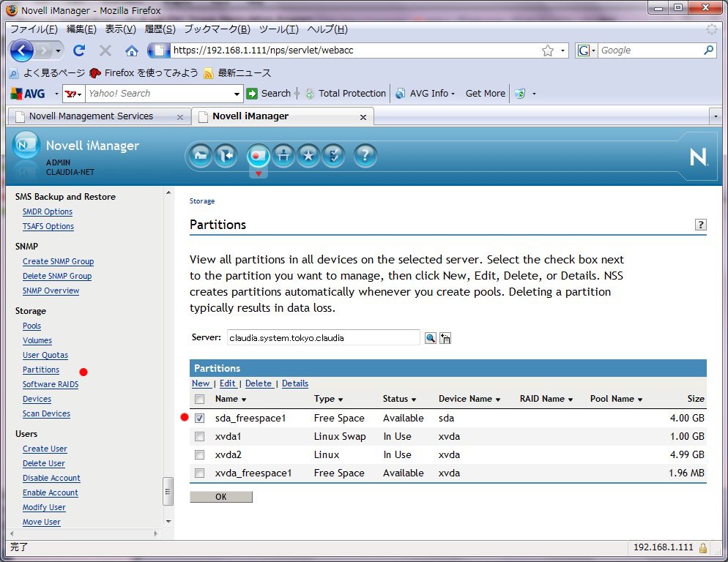Screen dimensions: 728x562
Task: Check the xvda1 partition checkbox
Action: pos(200,436)
